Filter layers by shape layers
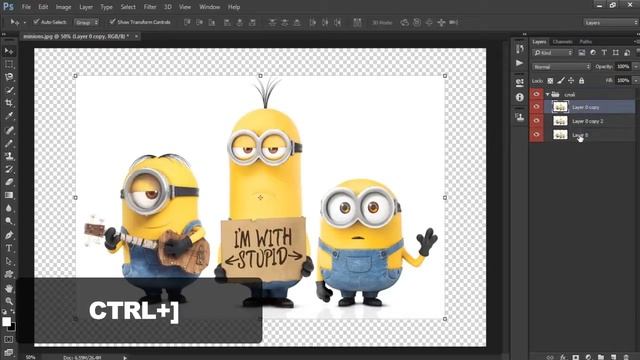This screenshot has height=360, width=640. click(x=616, y=53)
